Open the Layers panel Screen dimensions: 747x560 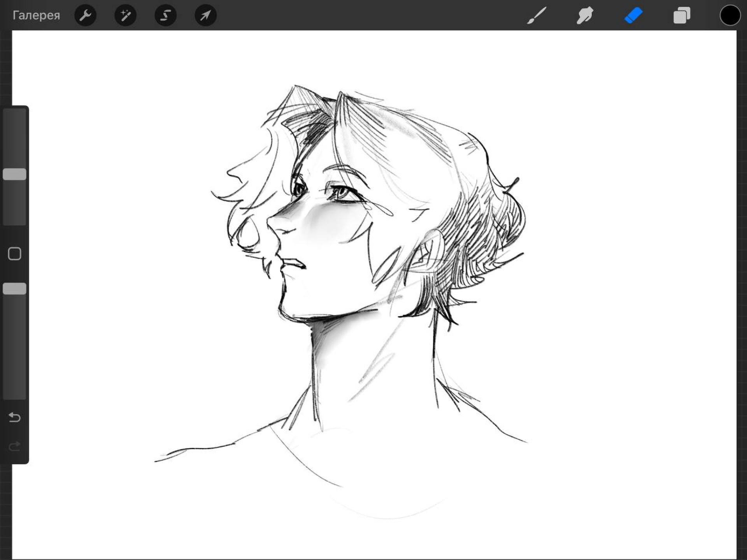(682, 16)
